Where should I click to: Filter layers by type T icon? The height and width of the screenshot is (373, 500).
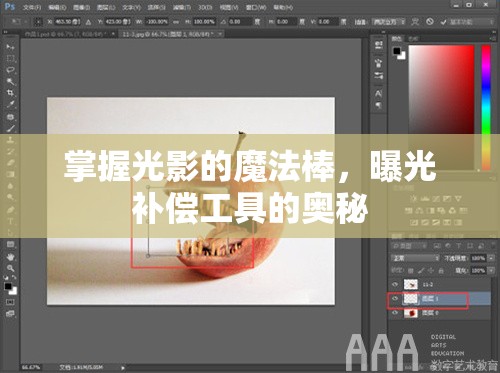click(459, 246)
